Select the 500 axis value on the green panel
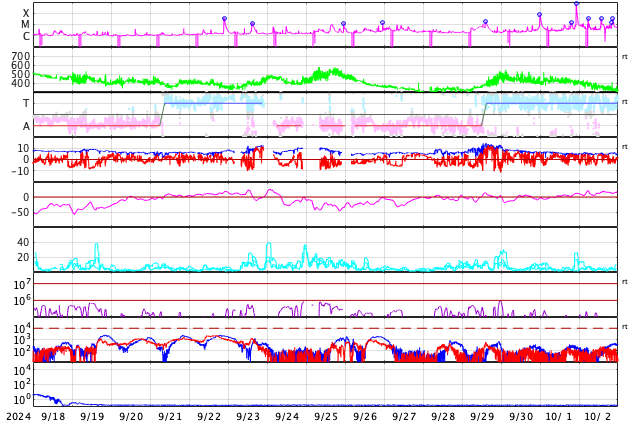 [21, 74]
